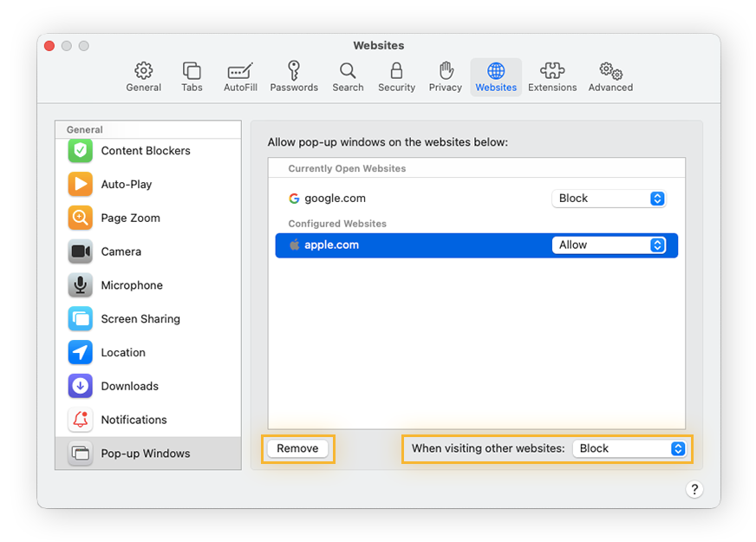The height and width of the screenshot is (542, 756).
Task: Open Camera website settings
Action: [x=121, y=251]
